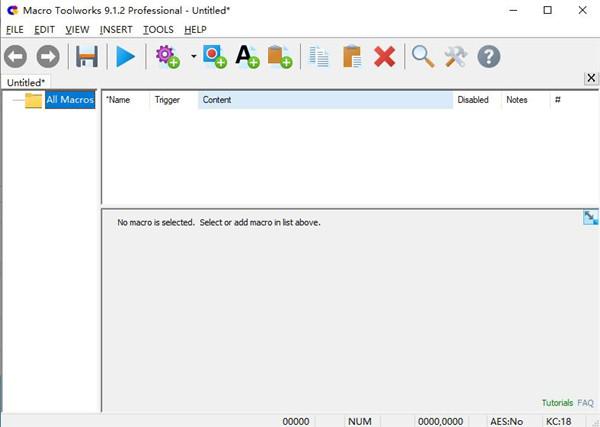This screenshot has height=427, width=600.
Task: Run macro using the blue play icon
Action: tap(126, 57)
